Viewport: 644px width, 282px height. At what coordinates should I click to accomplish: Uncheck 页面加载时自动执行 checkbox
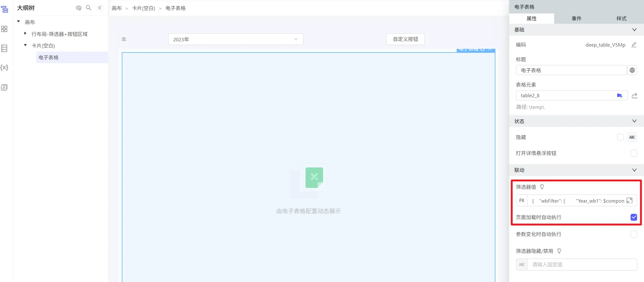(x=634, y=217)
